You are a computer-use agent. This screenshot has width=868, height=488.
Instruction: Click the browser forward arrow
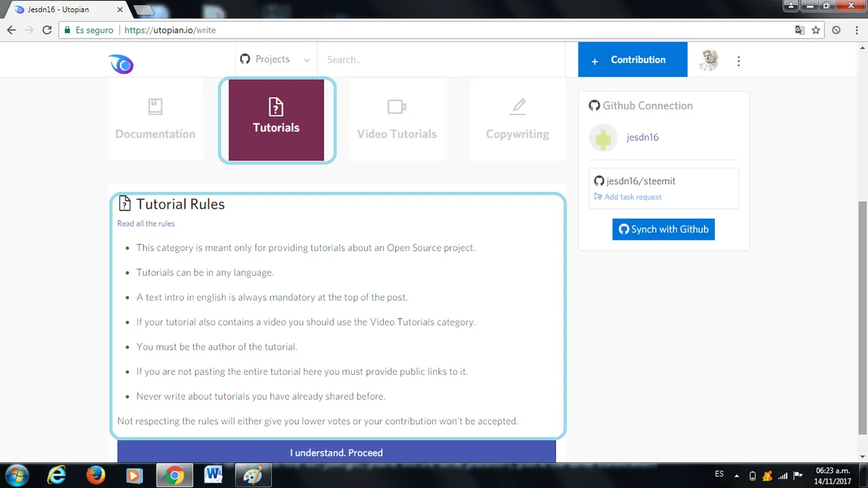[x=29, y=30]
